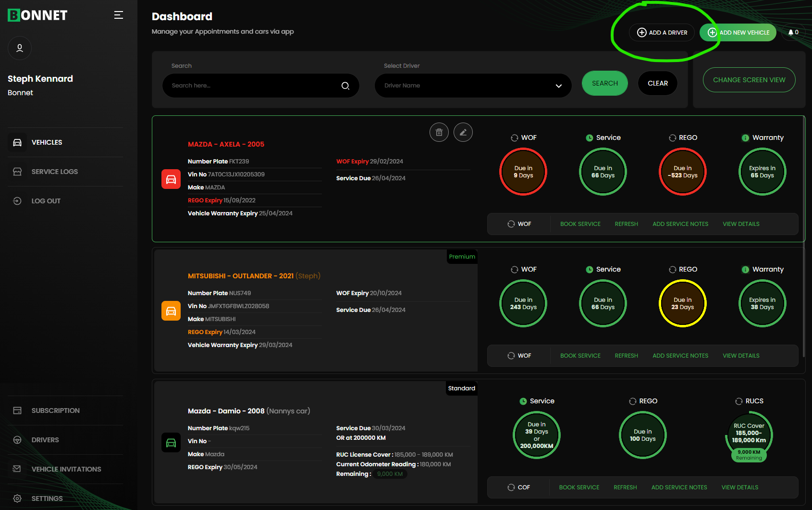This screenshot has height=510, width=812.
Task: Click COF button in Mazda Damio action bar
Action: point(519,487)
